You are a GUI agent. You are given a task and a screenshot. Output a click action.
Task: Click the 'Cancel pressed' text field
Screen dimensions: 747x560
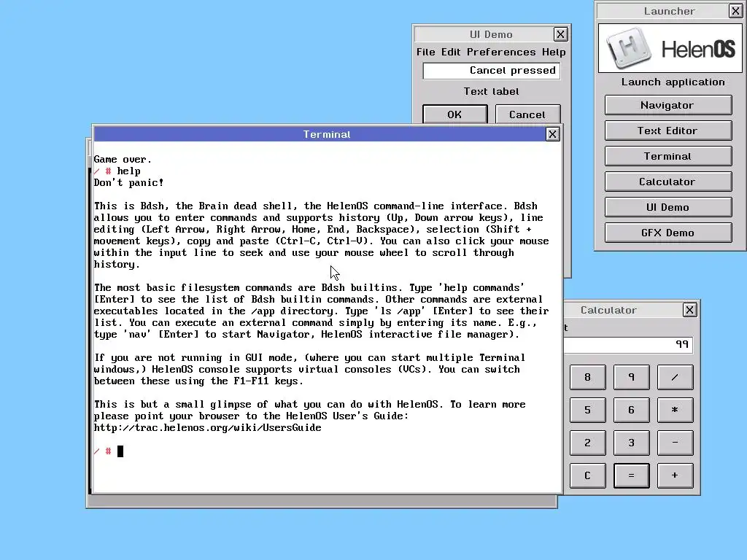tap(491, 71)
